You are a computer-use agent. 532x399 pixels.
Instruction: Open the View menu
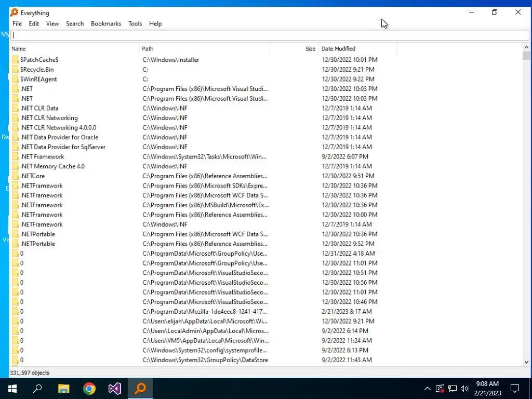pos(52,24)
